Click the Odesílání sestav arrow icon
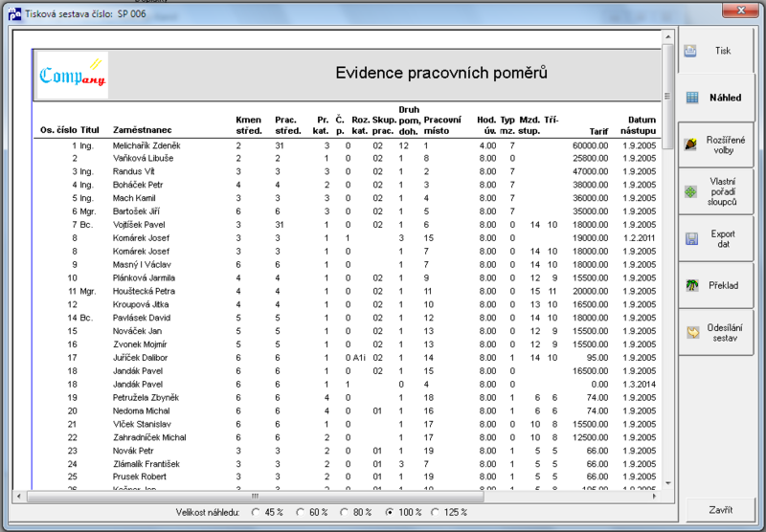Viewport: 766px width, 532px height. click(692, 332)
